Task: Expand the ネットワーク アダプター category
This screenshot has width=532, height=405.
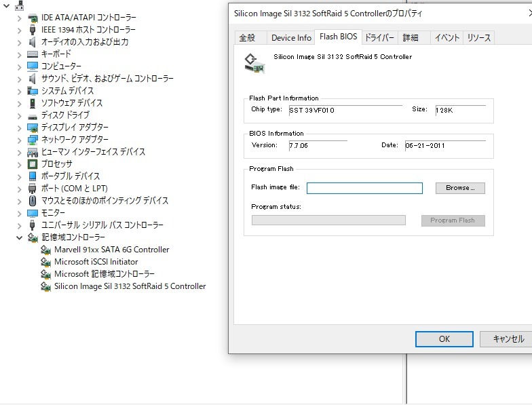Action: point(19,140)
